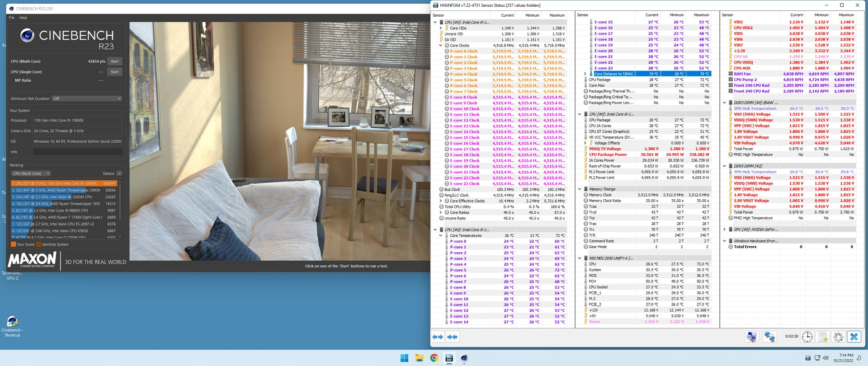Expand the Core Effective Clocks node
This screenshot has width=868, height=366.
point(441,201)
